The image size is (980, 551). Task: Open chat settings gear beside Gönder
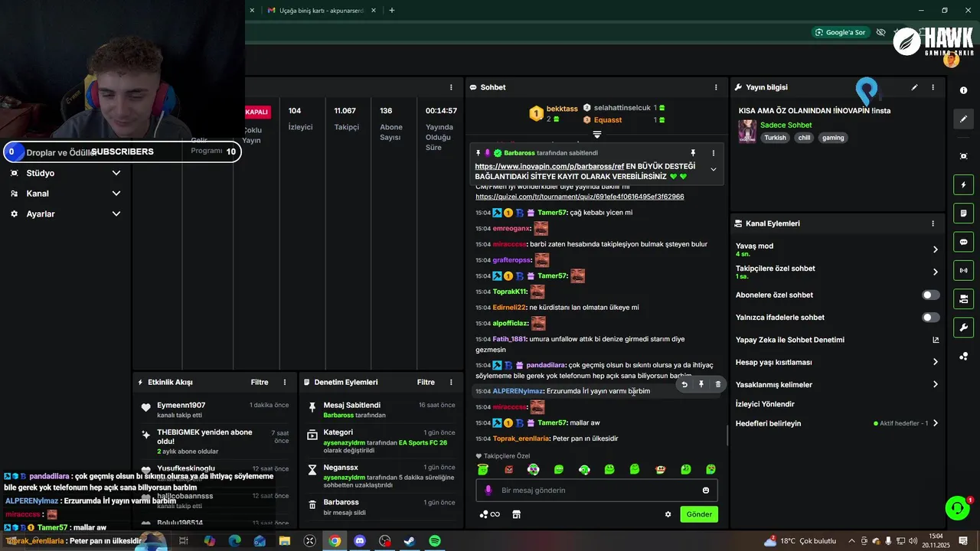click(668, 514)
